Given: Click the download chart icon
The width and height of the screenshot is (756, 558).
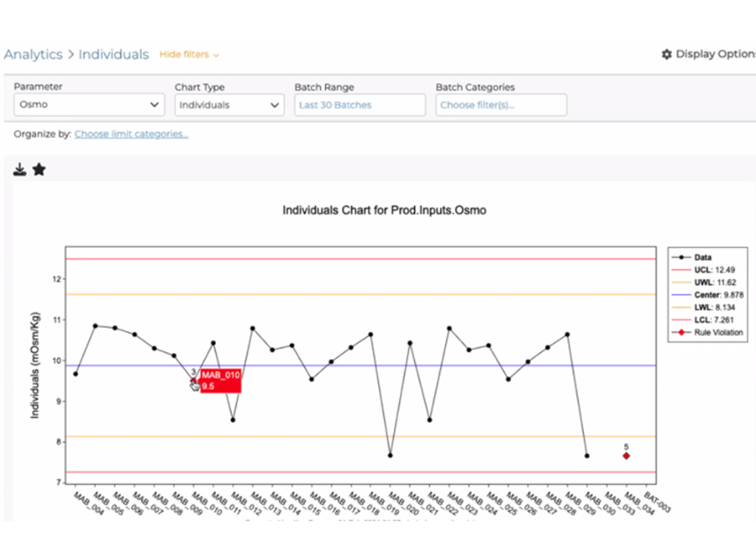Looking at the screenshot, I should coord(20,169).
